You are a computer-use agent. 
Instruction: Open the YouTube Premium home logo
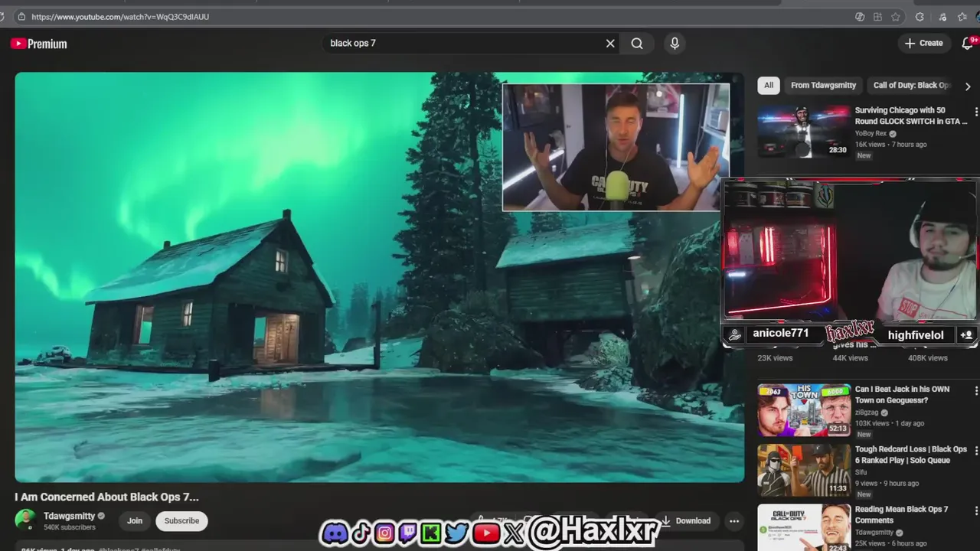[x=38, y=44]
